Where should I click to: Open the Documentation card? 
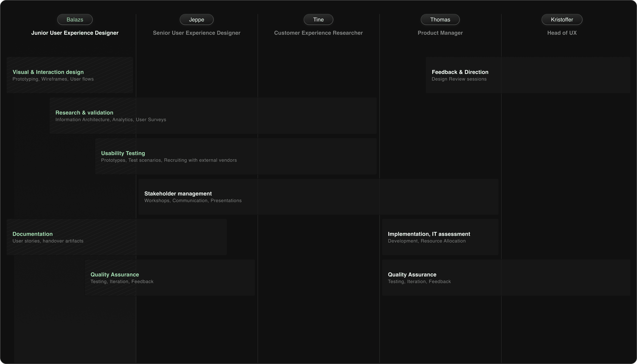pyautogui.click(x=116, y=237)
